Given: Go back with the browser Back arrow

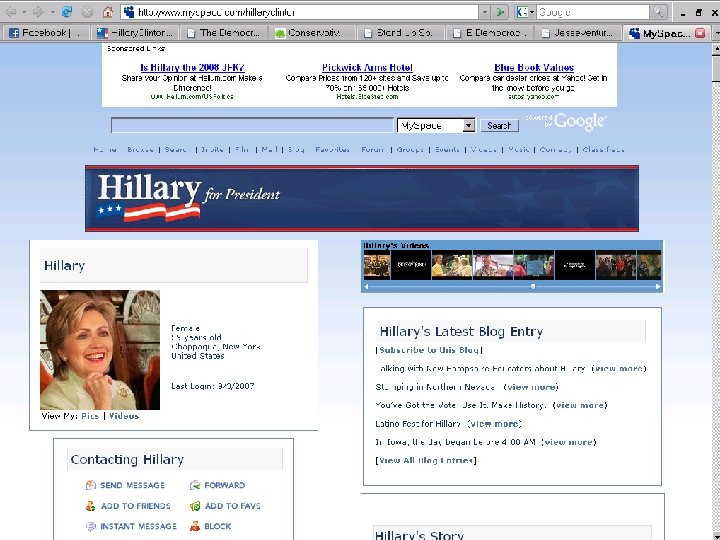Looking at the screenshot, I should pos(11,12).
